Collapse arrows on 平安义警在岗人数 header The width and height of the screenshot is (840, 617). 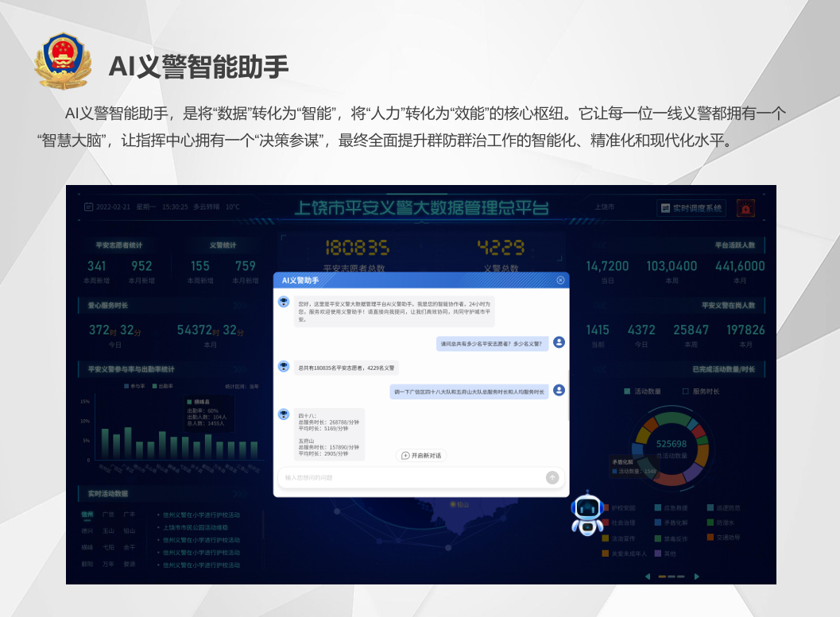(x=599, y=306)
